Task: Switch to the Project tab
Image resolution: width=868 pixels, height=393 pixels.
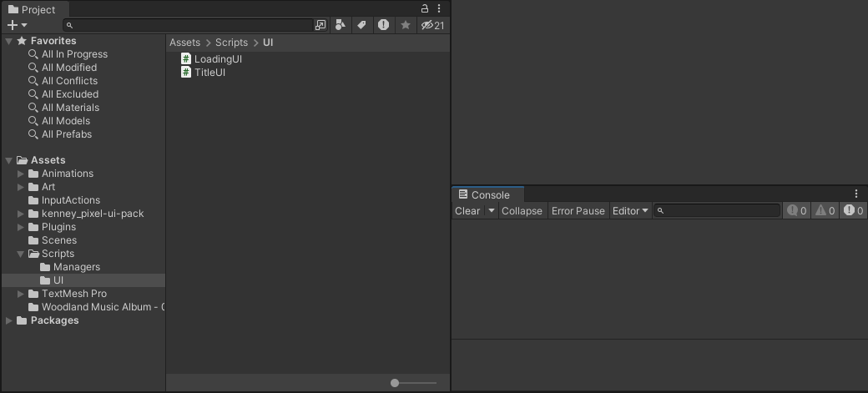Action: (35, 9)
